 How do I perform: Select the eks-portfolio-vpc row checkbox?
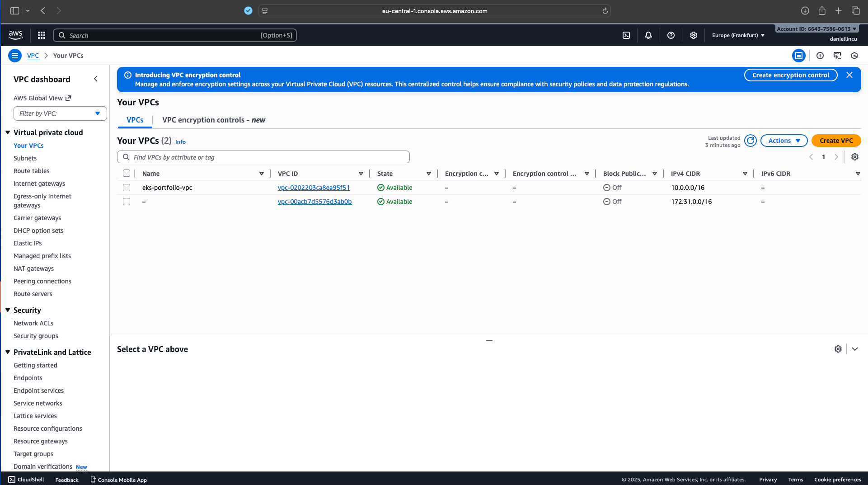pyautogui.click(x=127, y=188)
